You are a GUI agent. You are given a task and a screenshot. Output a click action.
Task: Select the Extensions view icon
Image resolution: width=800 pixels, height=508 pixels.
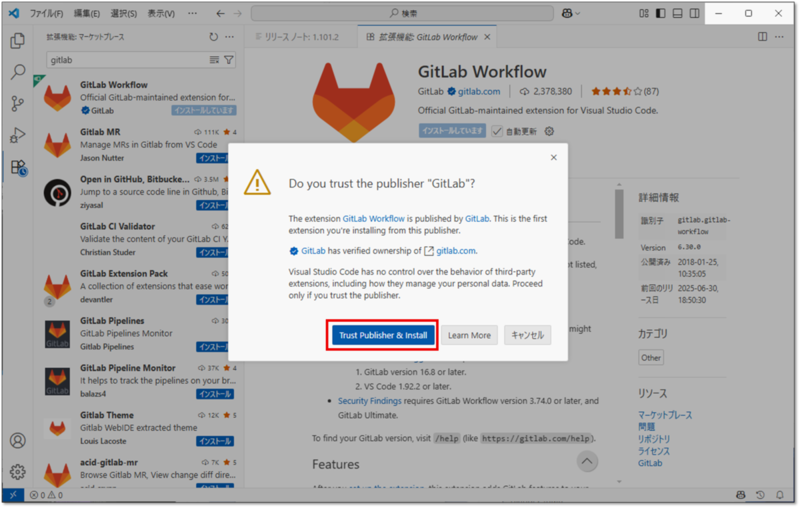(x=18, y=167)
